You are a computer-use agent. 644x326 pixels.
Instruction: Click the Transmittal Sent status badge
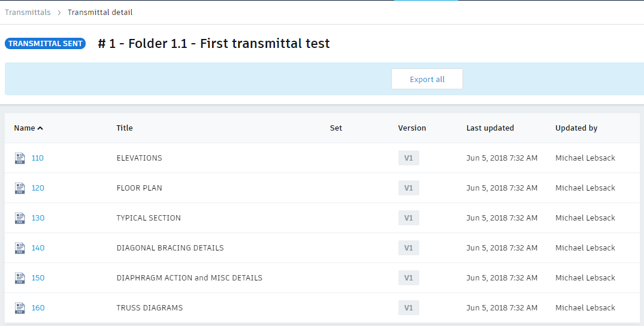tap(46, 44)
